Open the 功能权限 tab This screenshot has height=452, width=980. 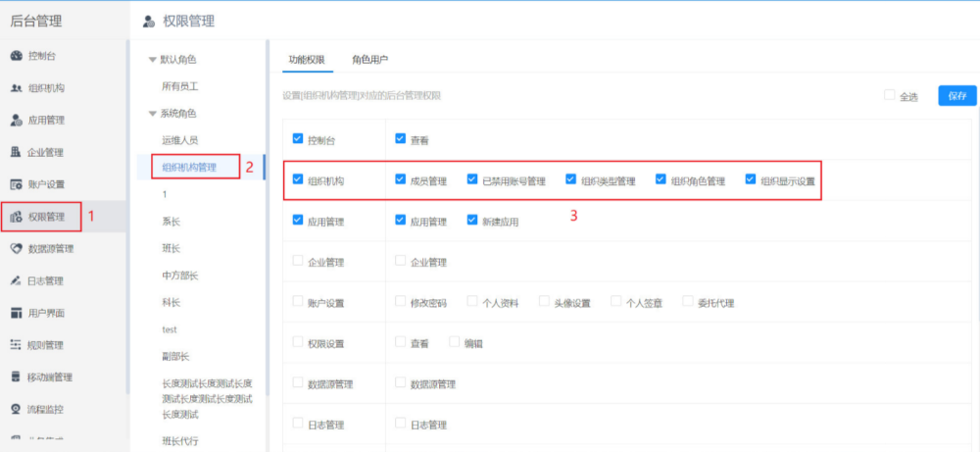[306, 60]
